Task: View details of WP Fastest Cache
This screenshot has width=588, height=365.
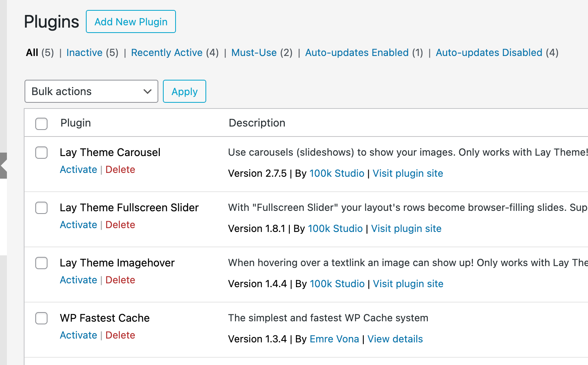Action: 395,339
